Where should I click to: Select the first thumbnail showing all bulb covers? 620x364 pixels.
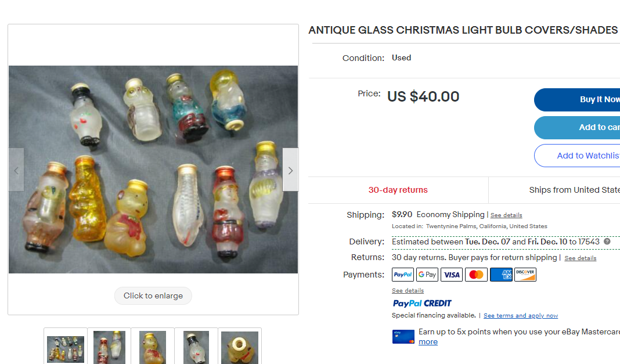pyautogui.click(x=66, y=347)
